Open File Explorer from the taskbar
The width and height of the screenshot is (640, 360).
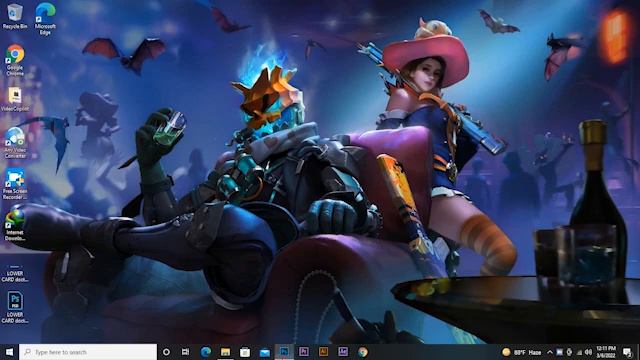[225, 352]
